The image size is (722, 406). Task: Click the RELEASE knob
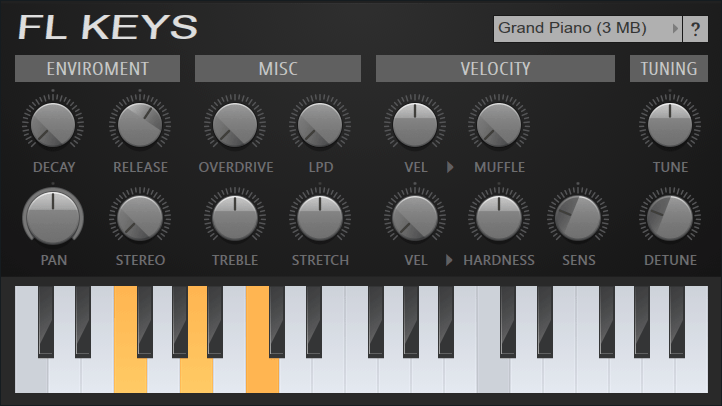[140, 125]
